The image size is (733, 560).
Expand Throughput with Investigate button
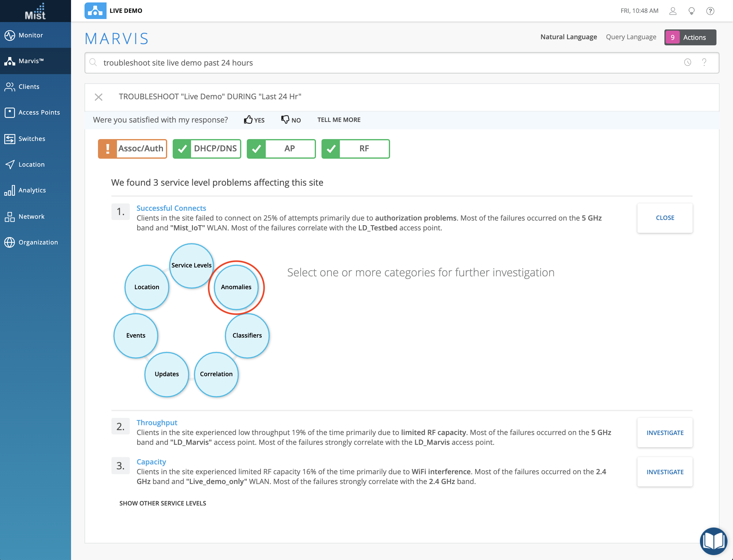(x=664, y=433)
